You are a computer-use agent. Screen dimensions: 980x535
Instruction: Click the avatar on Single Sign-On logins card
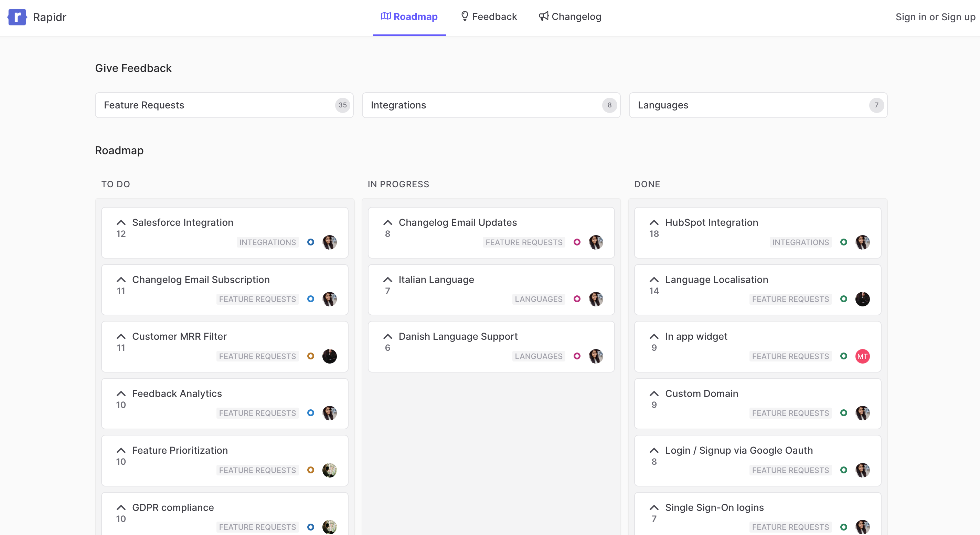pos(863,527)
